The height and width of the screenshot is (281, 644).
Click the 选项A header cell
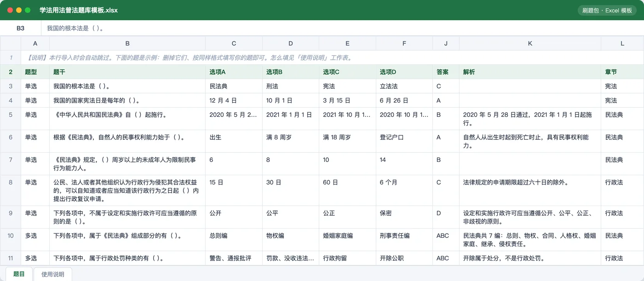click(234, 72)
